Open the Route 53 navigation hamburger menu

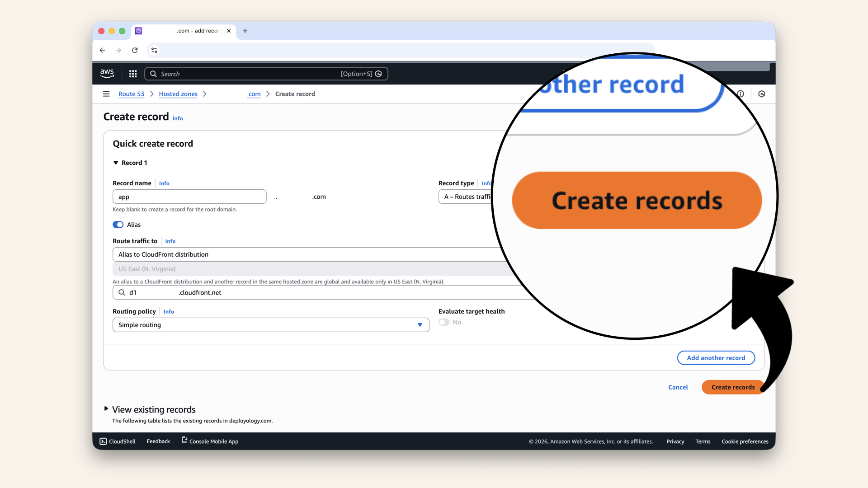pos(106,94)
